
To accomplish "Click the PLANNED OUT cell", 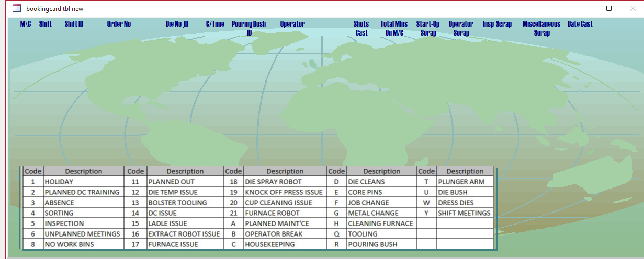I will point(185,182).
